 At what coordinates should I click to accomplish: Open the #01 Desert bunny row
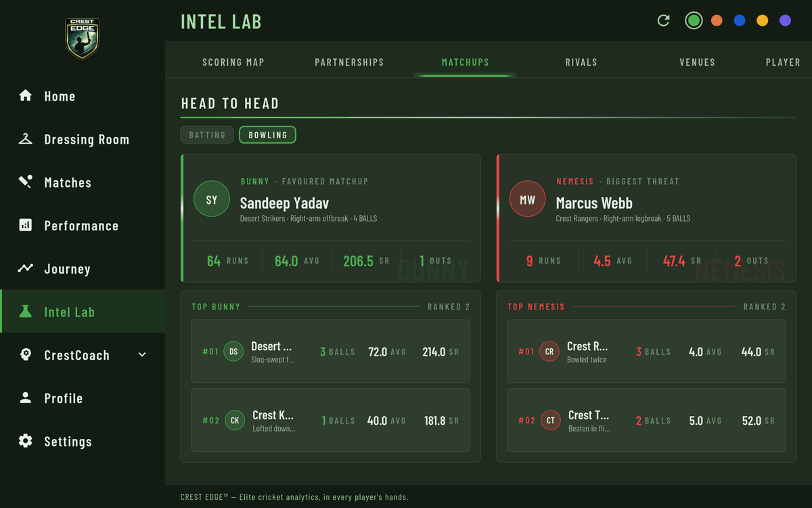point(330,352)
